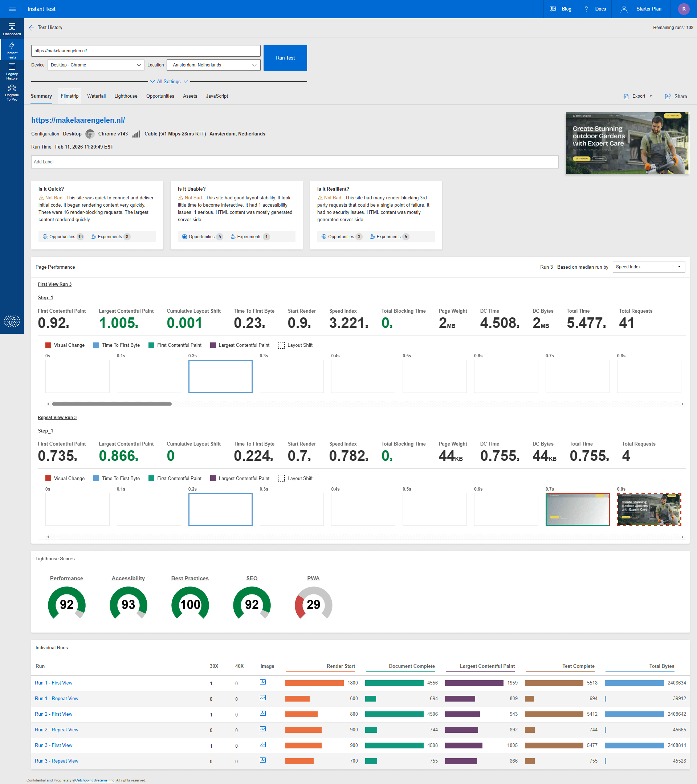Screen dimensions: 697x784
Task: Open the Run 3 Repeat View image icon
Action: pyautogui.click(x=262, y=760)
